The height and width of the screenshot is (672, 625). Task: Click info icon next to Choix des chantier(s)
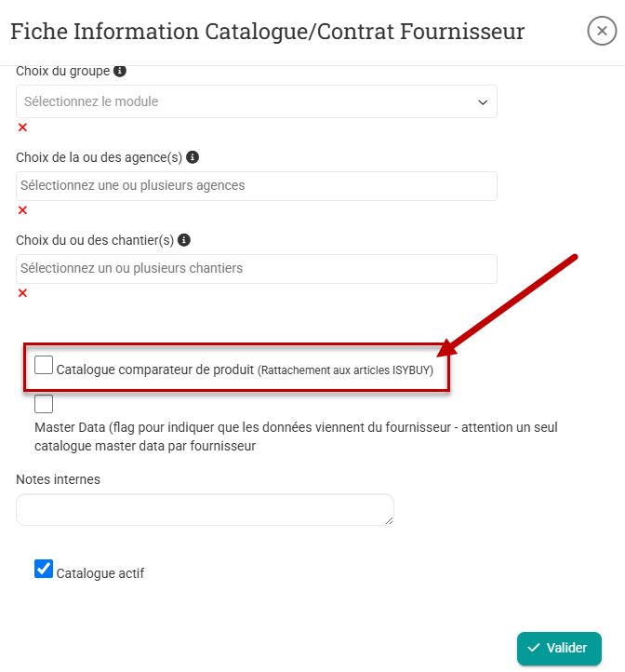[184, 240]
